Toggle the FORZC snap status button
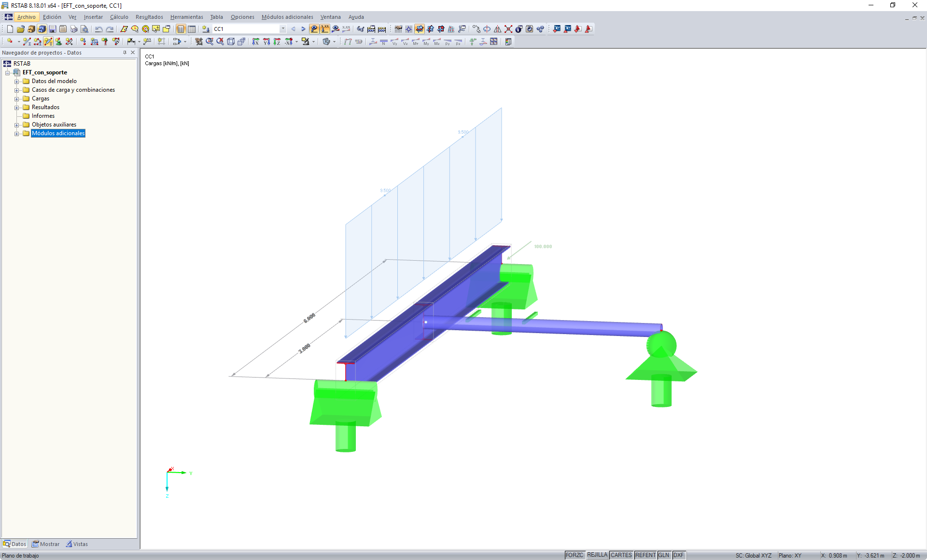The image size is (927, 560). [574, 555]
